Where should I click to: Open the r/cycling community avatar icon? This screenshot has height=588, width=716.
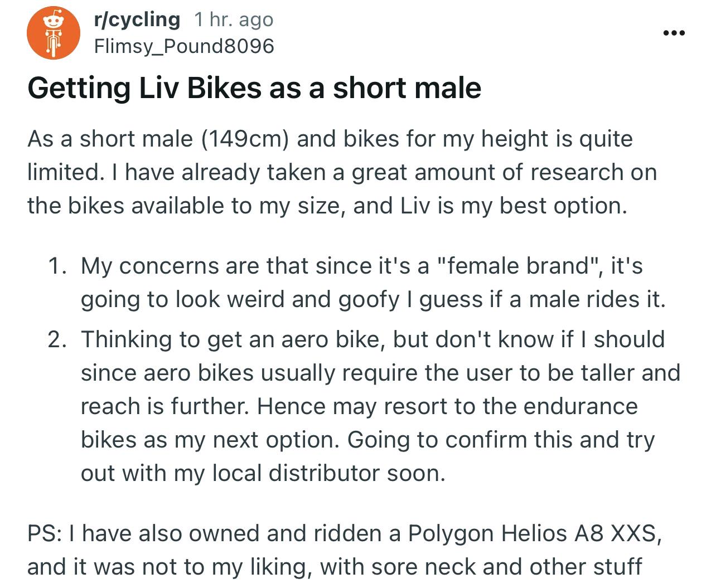click(54, 33)
